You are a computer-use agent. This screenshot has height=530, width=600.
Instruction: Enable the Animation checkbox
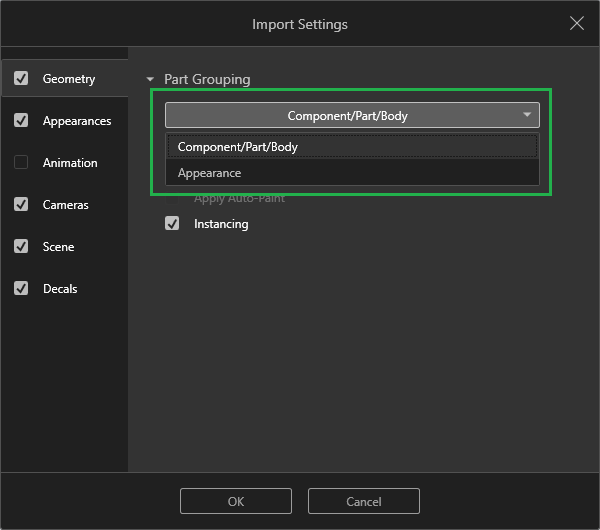21,163
